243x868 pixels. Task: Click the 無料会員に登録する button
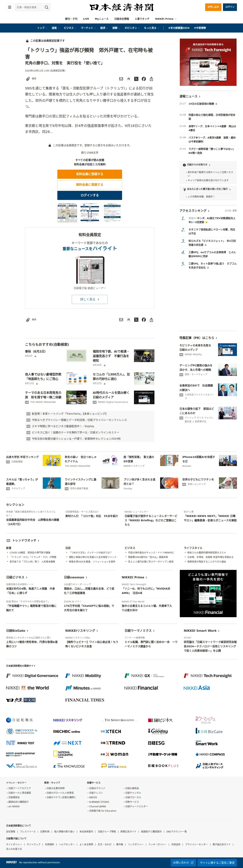pyautogui.click(x=90, y=185)
